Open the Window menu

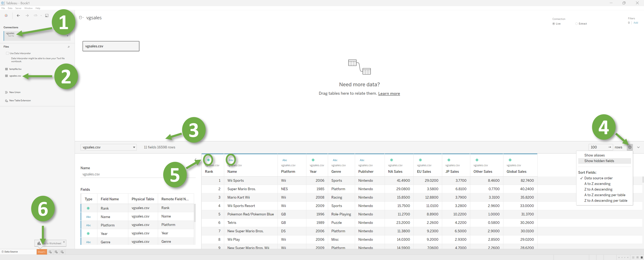28,8
